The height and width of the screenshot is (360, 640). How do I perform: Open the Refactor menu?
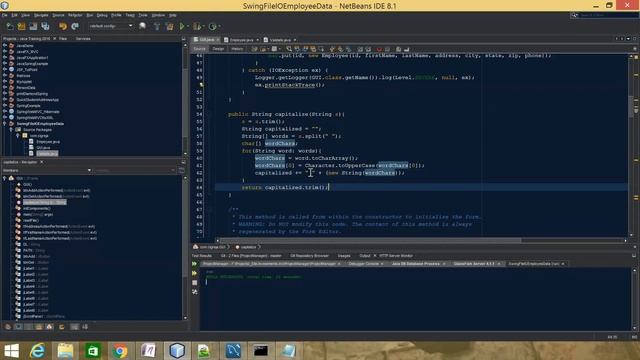(x=75, y=15)
